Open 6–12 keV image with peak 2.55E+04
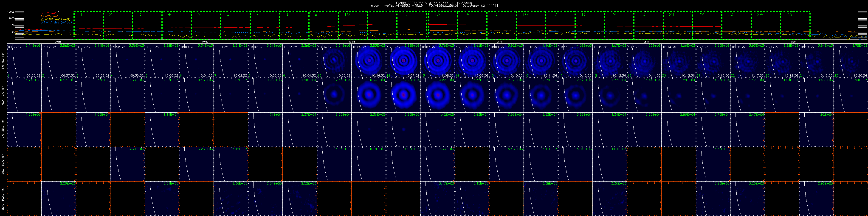The width and height of the screenshot is (868, 216). pyautogui.click(x=334, y=95)
